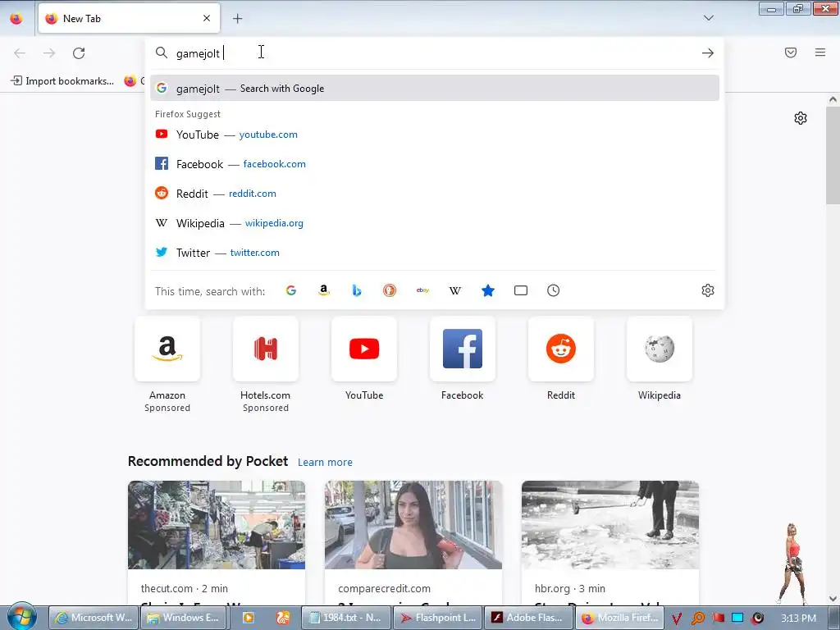Click the taskbar clock showing 3:13 PM
The image size is (840, 630).
click(798, 619)
